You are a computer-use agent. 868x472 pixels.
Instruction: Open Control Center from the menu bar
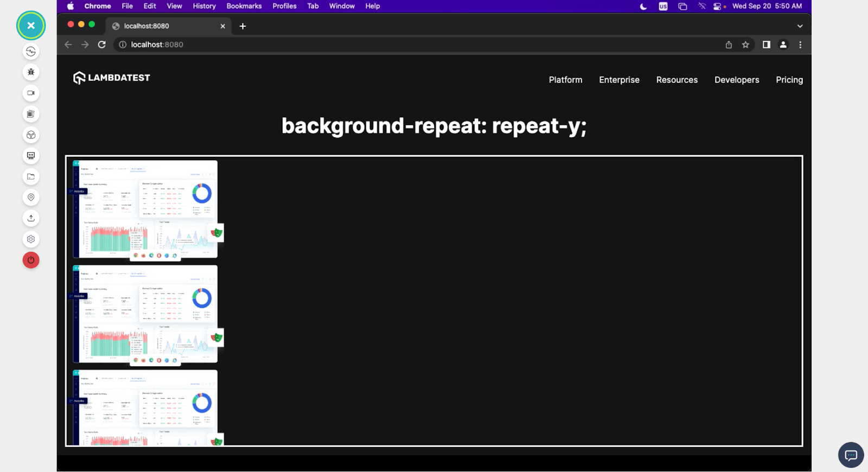pos(718,7)
